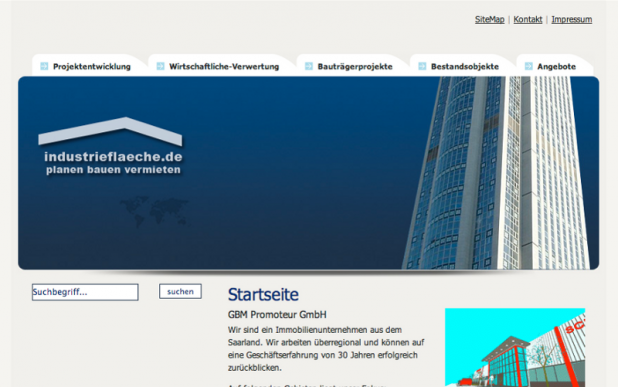
Task: Open the Projektentwicklung tab
Action: (91, 67)
